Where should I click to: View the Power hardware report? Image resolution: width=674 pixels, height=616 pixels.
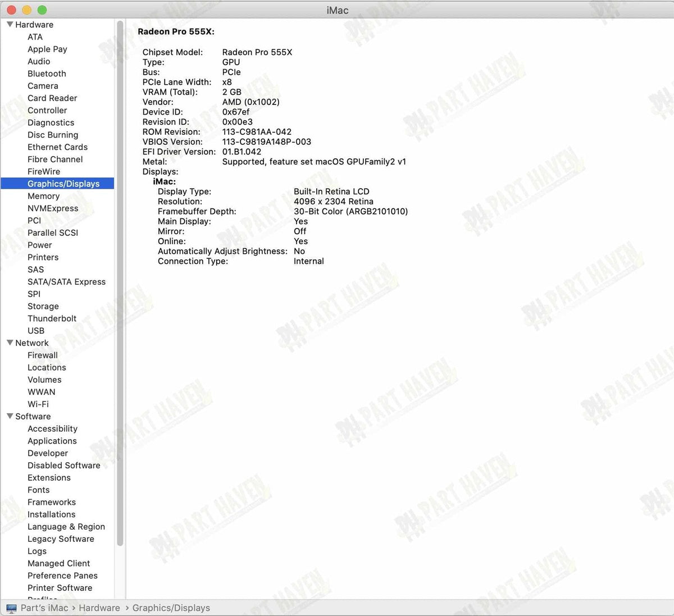click(39, 245)
